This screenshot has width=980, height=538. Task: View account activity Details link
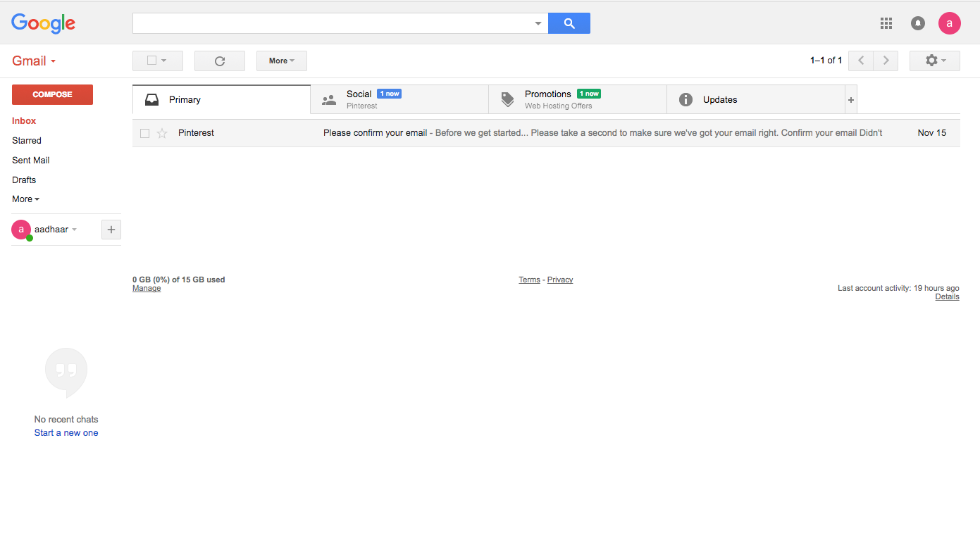947,296
